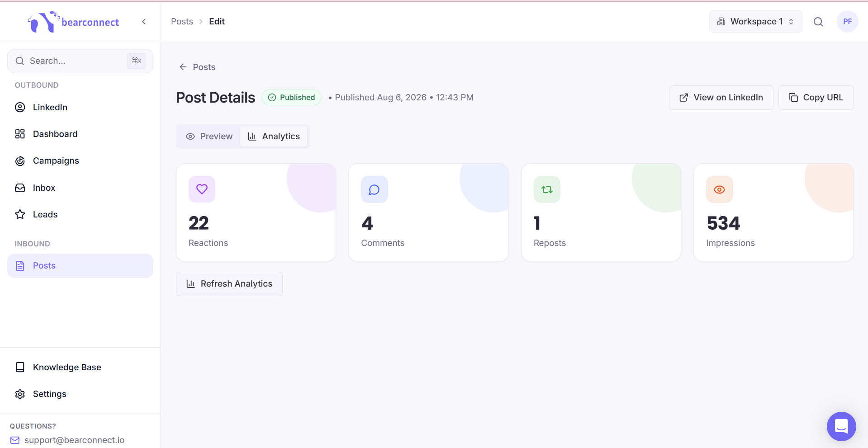Click the 1 Reposts value
Screen dimensions: 868x448
tap(537, 223)
